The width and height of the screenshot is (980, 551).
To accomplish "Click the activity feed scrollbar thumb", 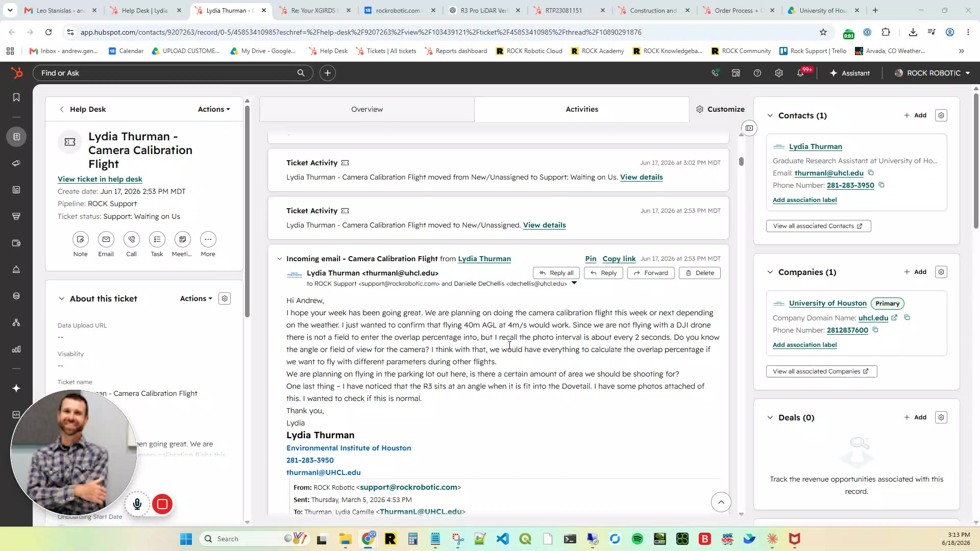I will [x=741, y=161].
